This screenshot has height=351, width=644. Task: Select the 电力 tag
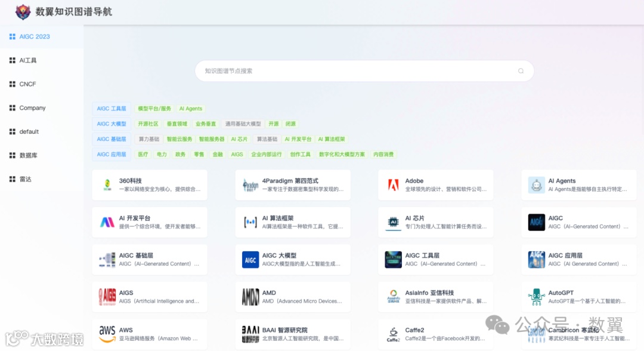[x=162, y=155]
